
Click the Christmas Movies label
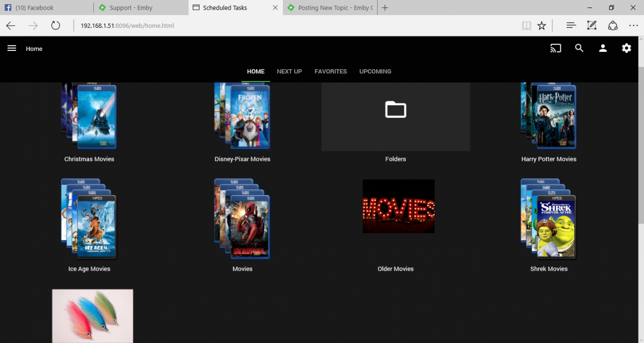(x=89, y=159)
